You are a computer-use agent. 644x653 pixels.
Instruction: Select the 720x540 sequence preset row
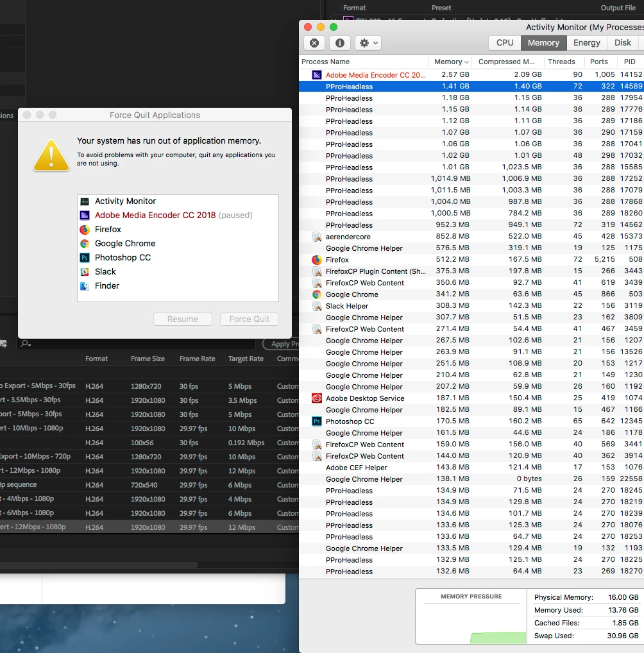(x=149, y=485)
